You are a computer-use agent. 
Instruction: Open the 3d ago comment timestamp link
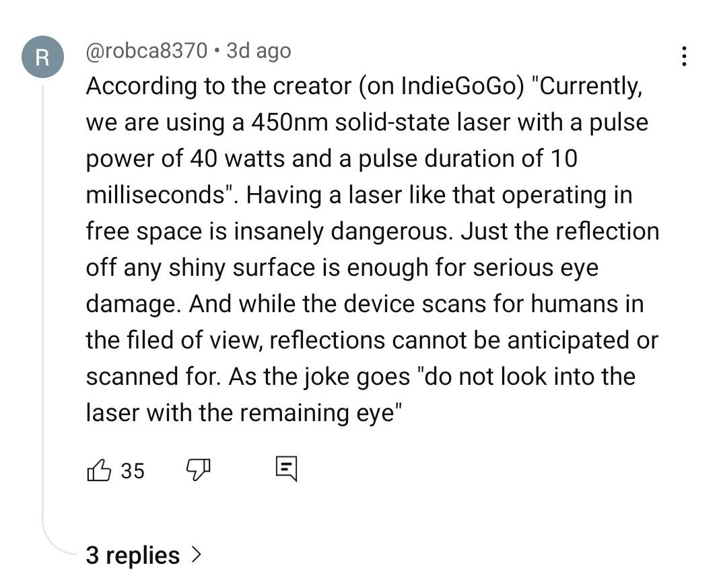[x=259, y=50]
